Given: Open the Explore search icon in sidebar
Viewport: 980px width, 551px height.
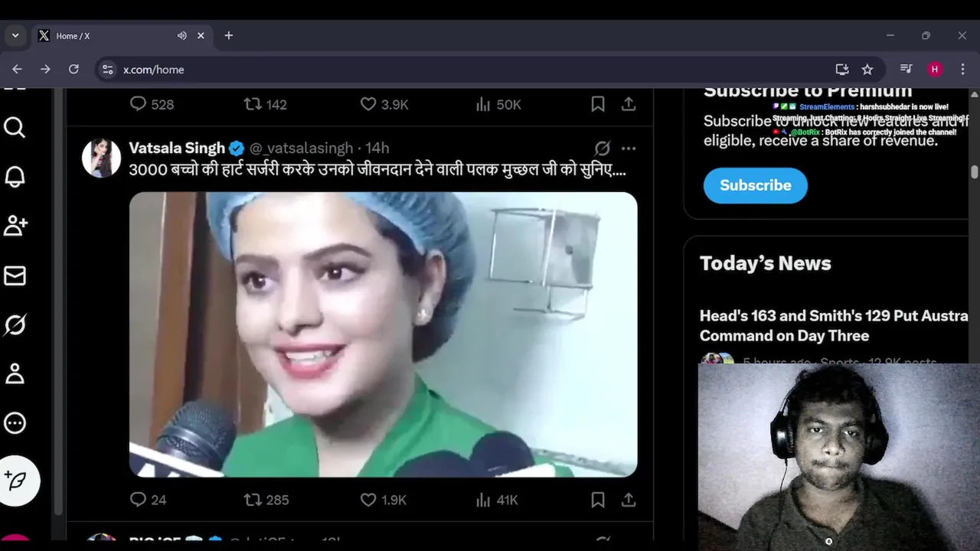Looking at the screenshot, I should click(x=15, y=127).
